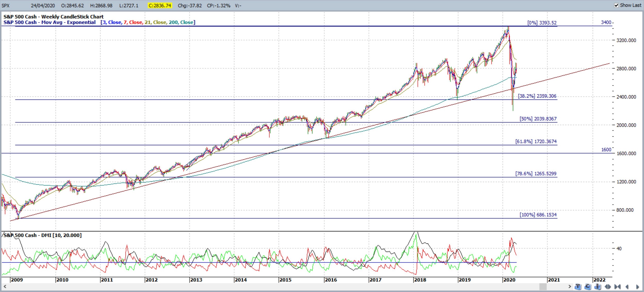644x292 pixels.
Task: Click the high price H:2868.98
Action: pyautogui.click(x=101, y=6)
